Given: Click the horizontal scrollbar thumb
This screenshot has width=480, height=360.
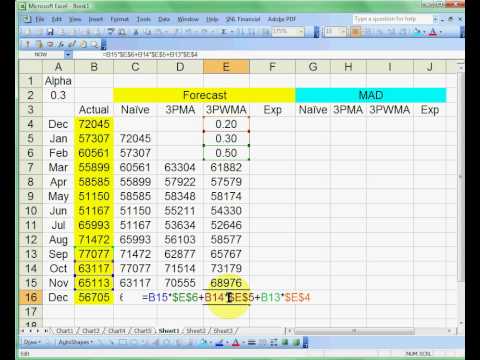Looking at the screenshot, I should 355,331.
